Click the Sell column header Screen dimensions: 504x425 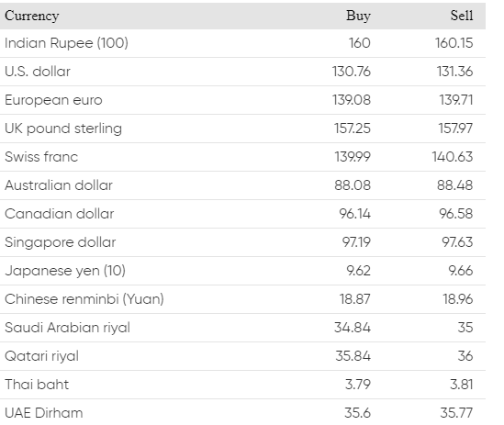[462, 16]
